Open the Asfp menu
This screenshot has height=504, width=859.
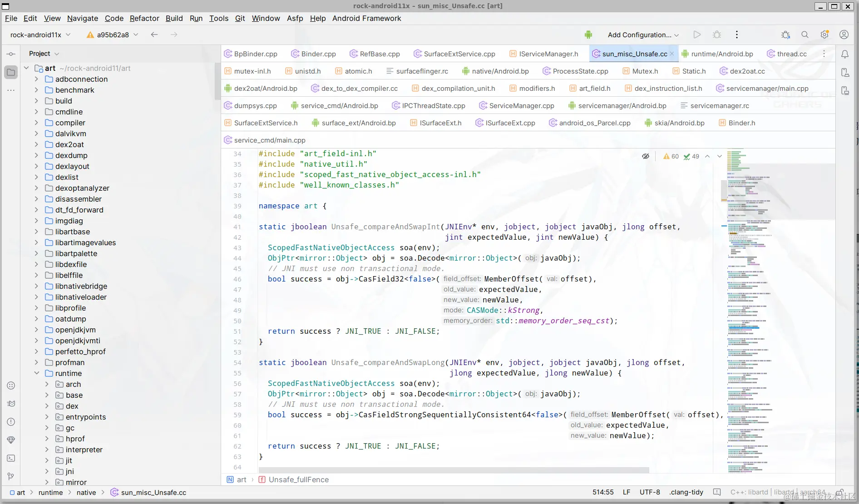pyautogui.click(x=295, y=18)
